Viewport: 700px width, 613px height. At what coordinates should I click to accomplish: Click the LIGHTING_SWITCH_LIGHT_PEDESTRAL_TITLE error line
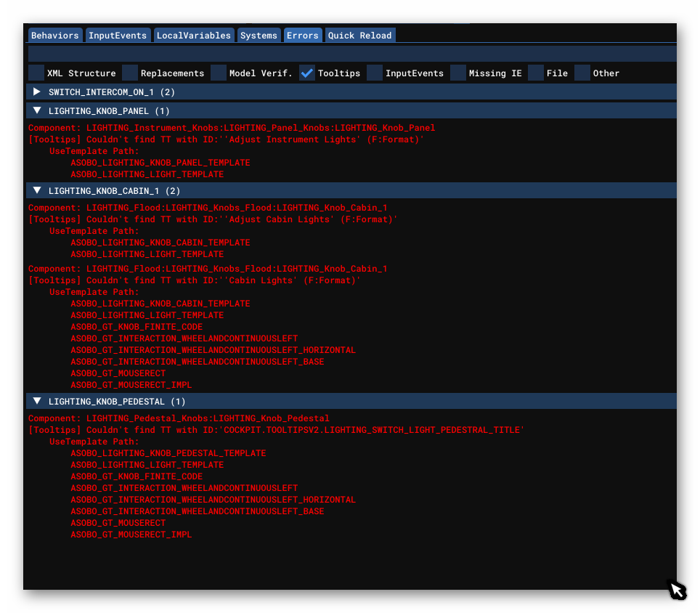point(276,430)
